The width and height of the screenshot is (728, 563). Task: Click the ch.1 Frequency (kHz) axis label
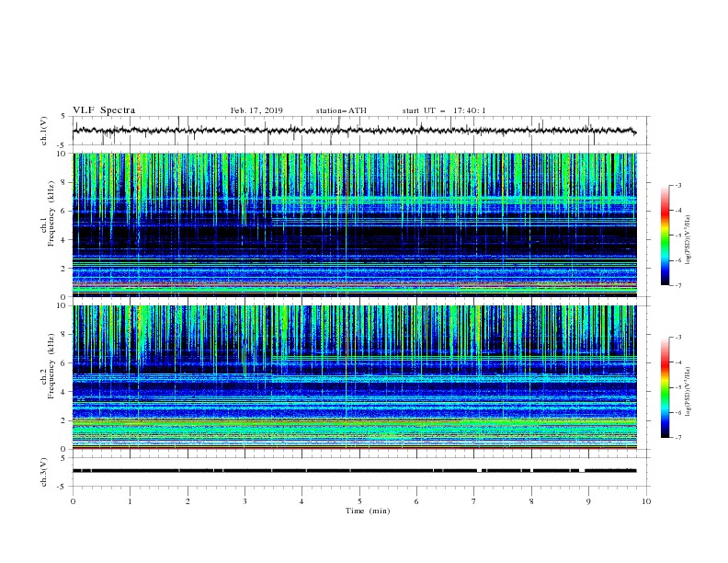pyautogui.click(x=48, y=224)
